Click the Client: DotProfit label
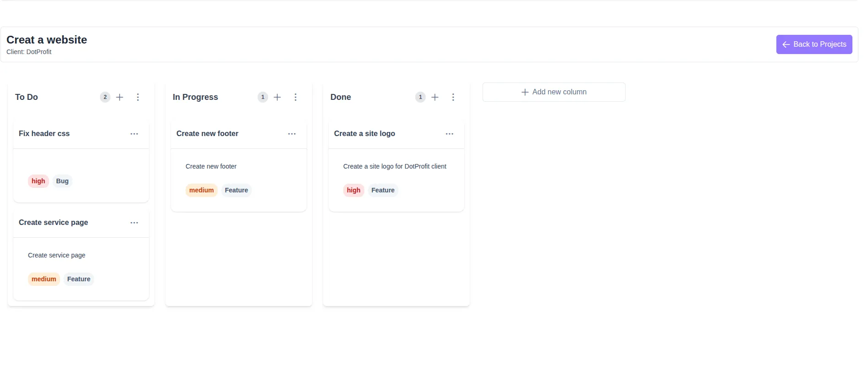Image resolution: width=868 pixels, height=372 pixels. coord(29,52)
